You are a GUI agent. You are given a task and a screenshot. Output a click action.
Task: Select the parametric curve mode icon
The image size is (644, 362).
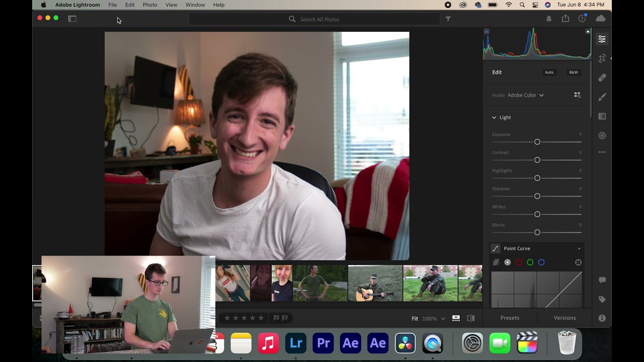tap(496, 262)
